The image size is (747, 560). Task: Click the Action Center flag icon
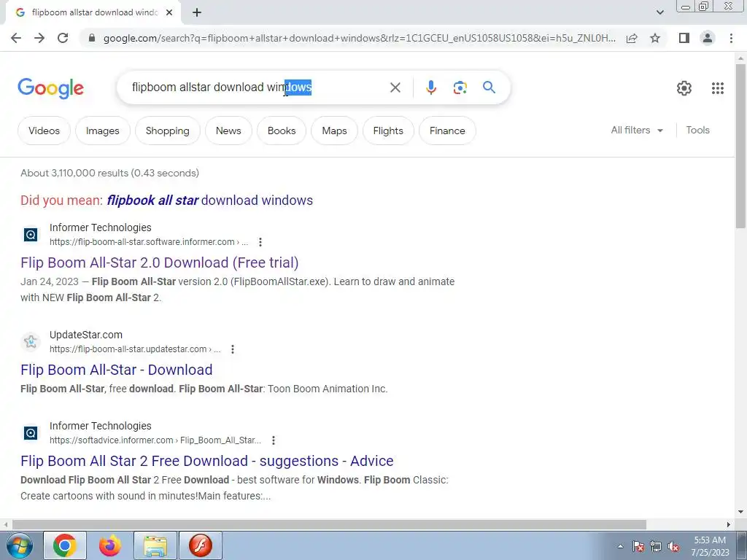pos(638,546)
